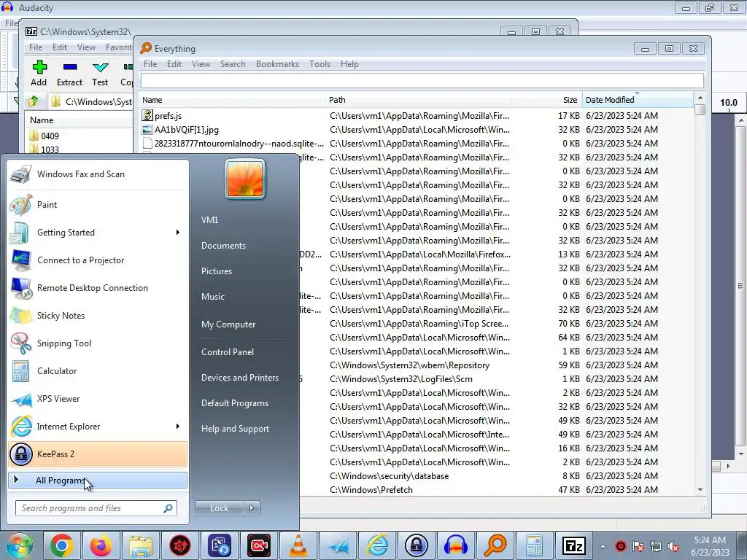Open Windows Fax and Scan from Start menu

click(x=98, y=174)
